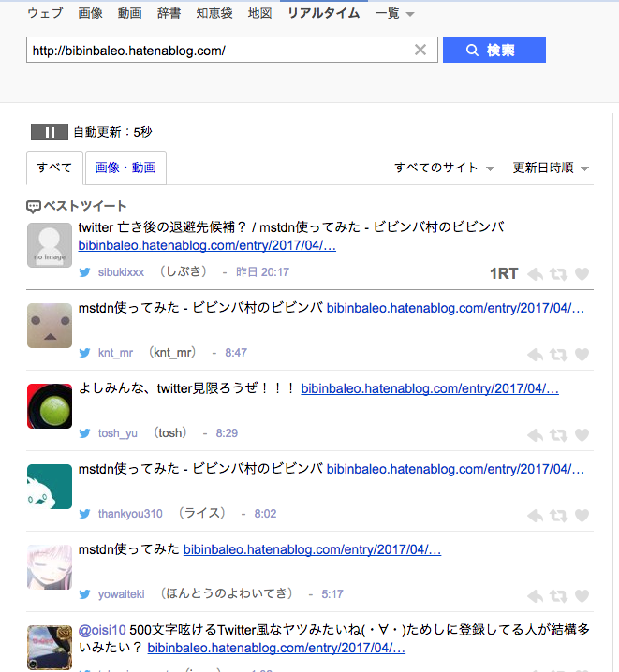Open the blog link in thankyou310's tweet

[455, 469]
